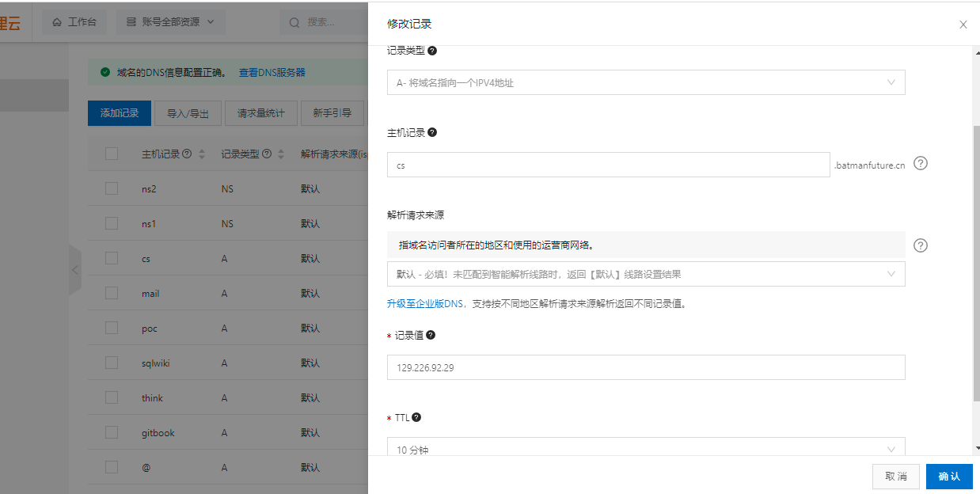The width and height of the screenshot is (980, 494).
Task: Click NS type cell in ns2 row
Action: pyautogui.click(x=227, y=189)
